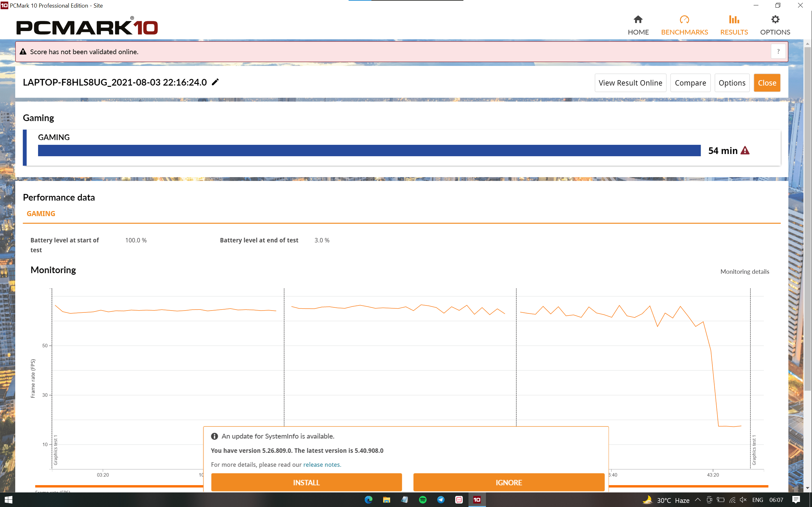Image resolution: width=812 pixels, height=507 pixels.
Task: Open the release notes link
Action: pyautogui.click(x=321, y=465)
